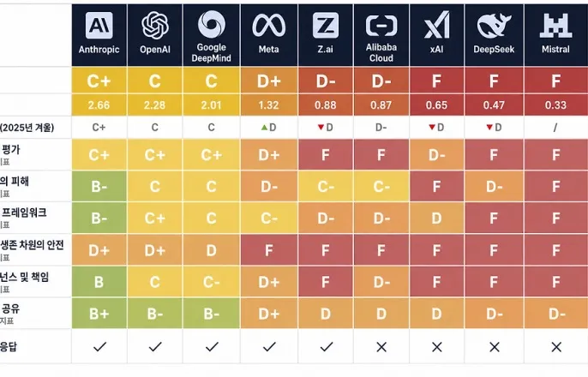Select the xAI logo icon
Viewport: 588px width, 377px height.
click(x=437, y=25)
